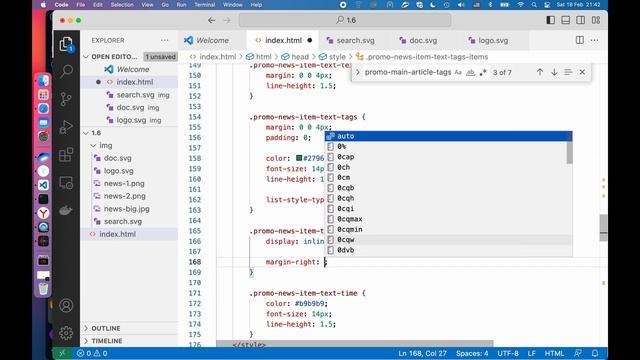Open the Selection menu in the menu bar
The image size is (640, 360).
point(122,4)
